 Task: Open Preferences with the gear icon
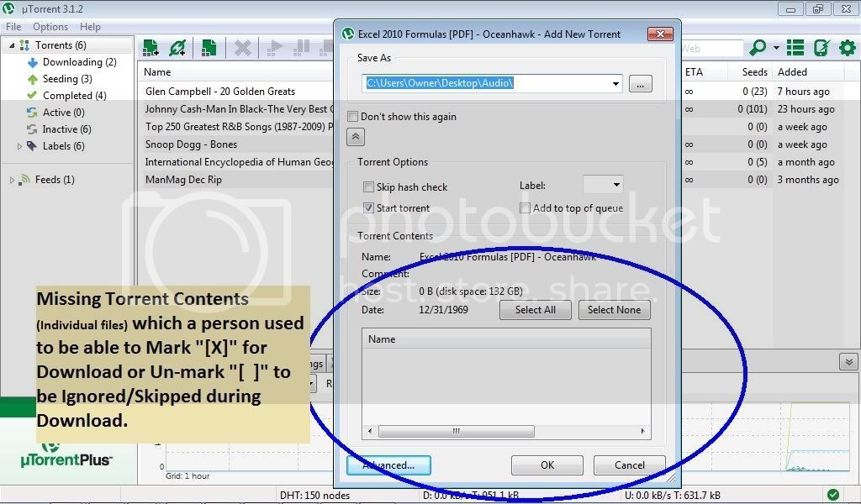pyautogui.click(x=848, y=48)
